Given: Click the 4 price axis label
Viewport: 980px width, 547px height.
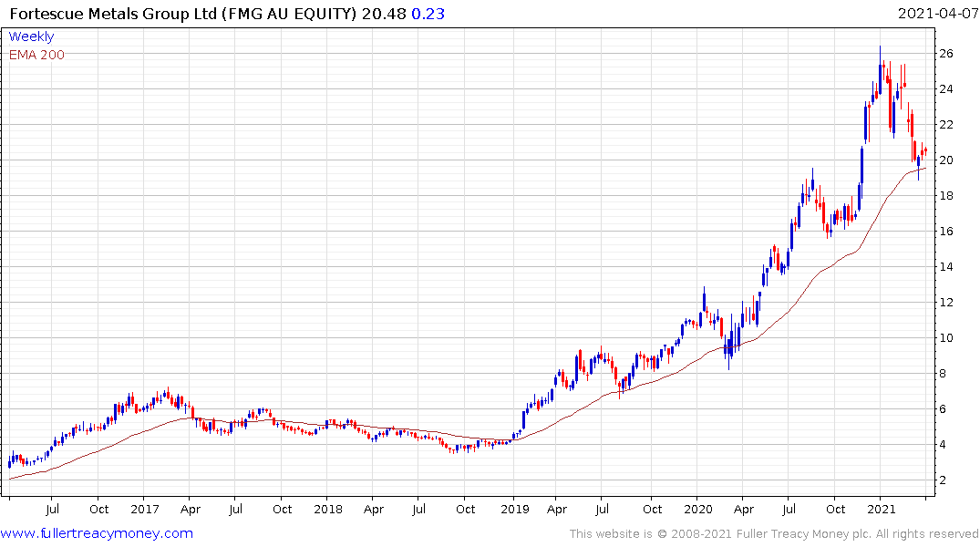Looking at the screenshot, I should click(x=944, y=446).
